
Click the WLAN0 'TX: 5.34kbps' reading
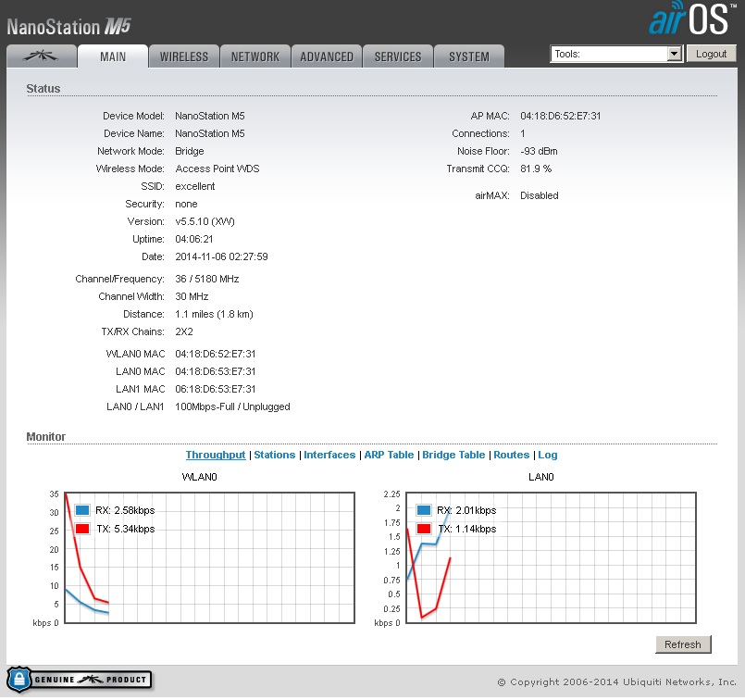(126, 529)
